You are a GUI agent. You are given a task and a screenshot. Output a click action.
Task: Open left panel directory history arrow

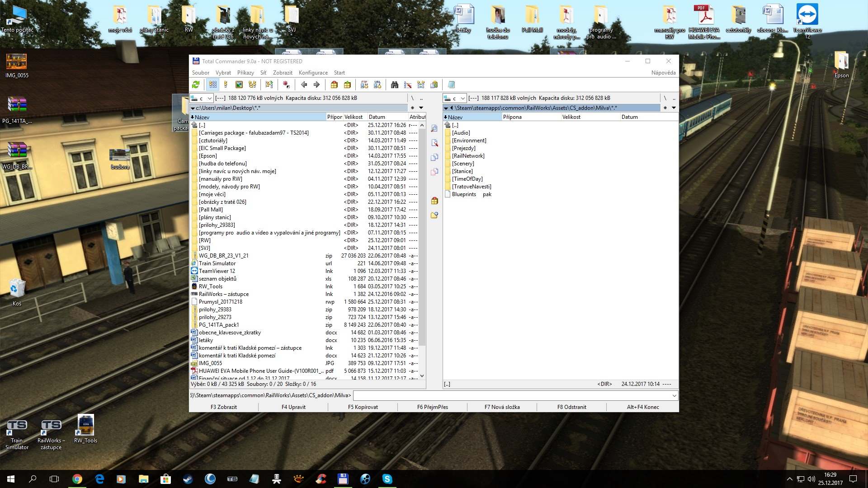[421, 108]
